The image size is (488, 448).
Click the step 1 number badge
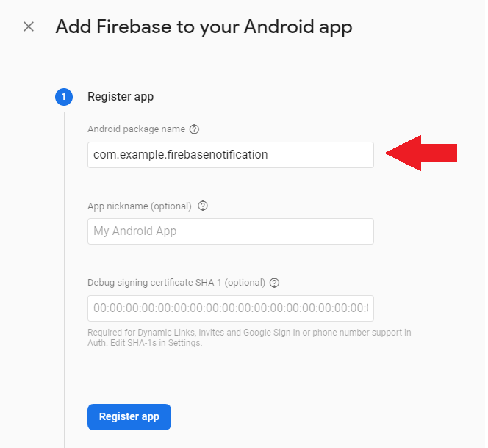click(64, 96)
